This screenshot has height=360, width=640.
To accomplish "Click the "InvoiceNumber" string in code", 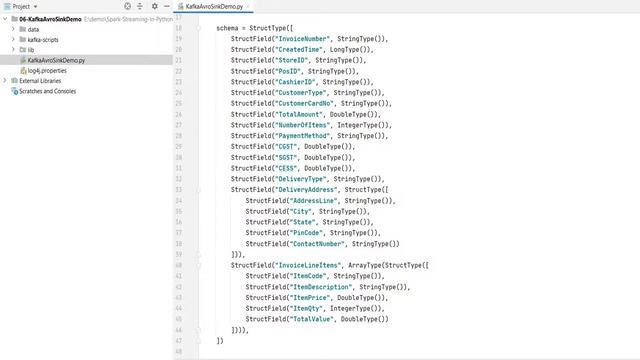I will point(302,39).
